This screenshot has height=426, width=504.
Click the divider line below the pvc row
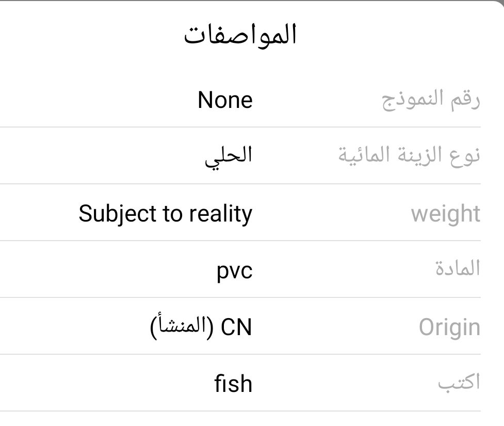[240, 297]
